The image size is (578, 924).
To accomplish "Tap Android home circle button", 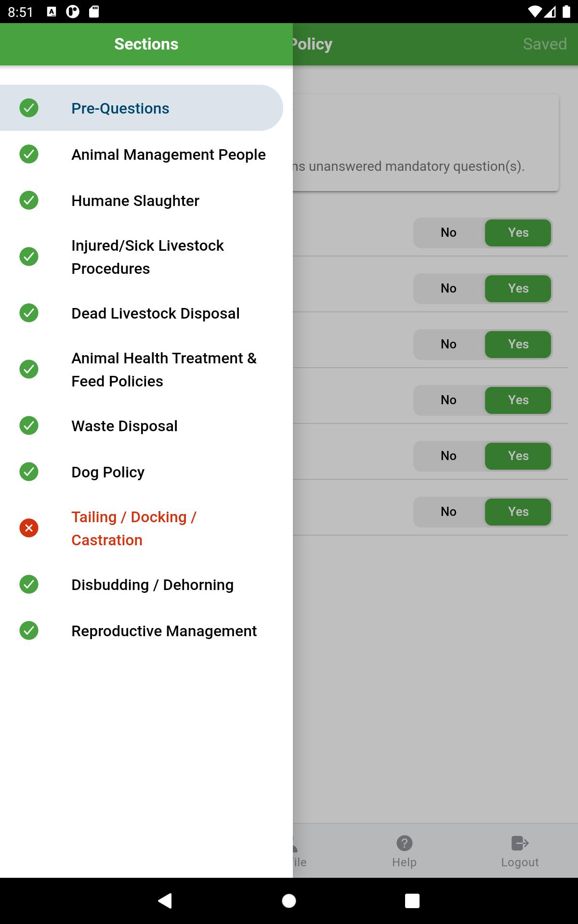I will tap(289, 901).
